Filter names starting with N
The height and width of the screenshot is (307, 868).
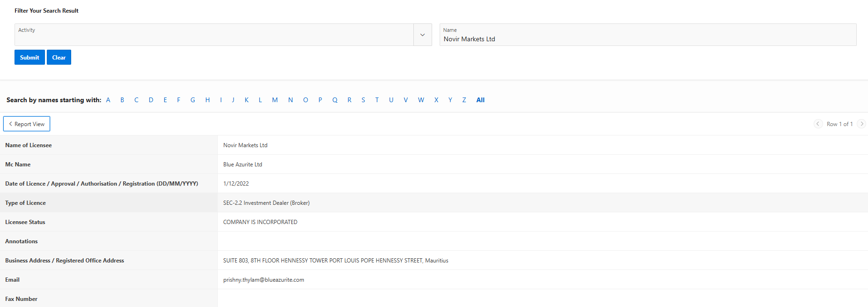point(290,100)
